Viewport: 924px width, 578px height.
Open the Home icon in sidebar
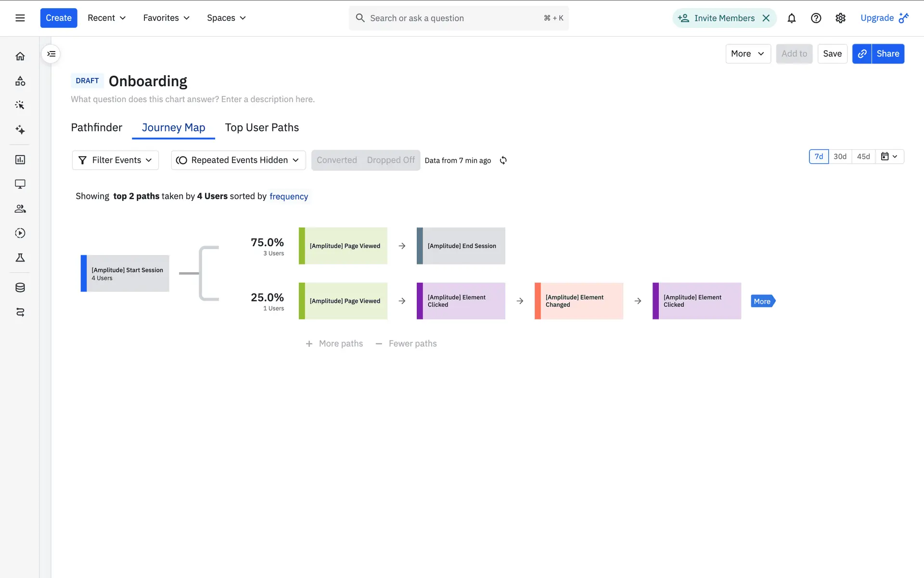coord(20,56)
